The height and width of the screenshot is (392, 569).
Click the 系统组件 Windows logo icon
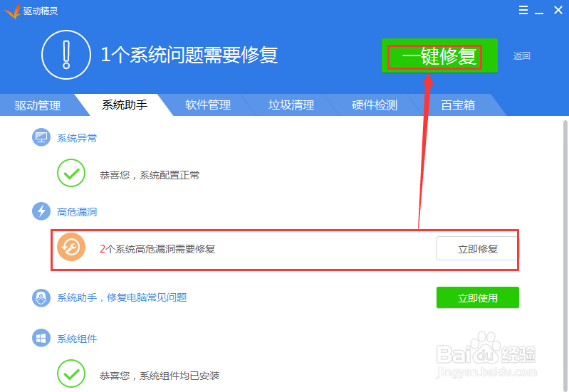point(41,338)
